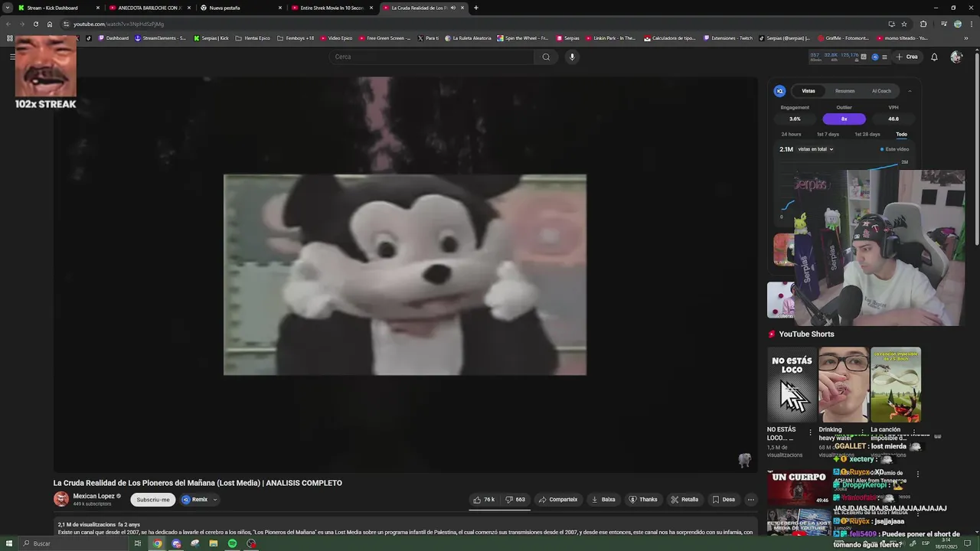Open the La canción imposible short
Image resolution: width=980 pixels, height=551 pixels.
[x=896, y=385]
